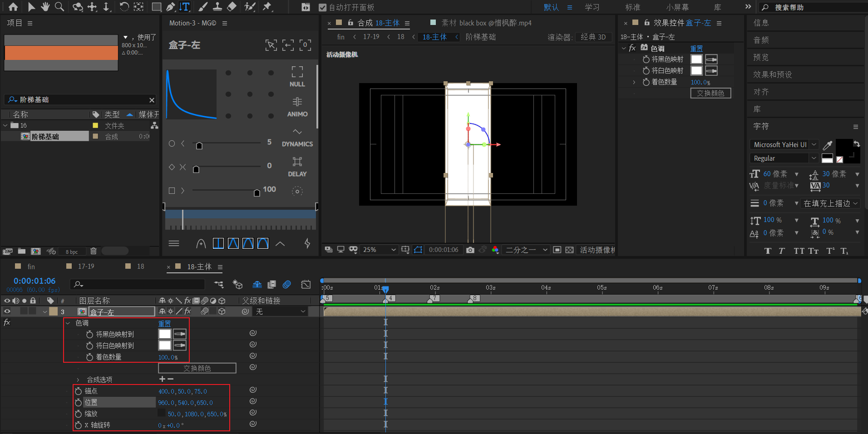Expand the 合成选项 group
Viewport: 868px width, 434px height.
coord(78,380)
